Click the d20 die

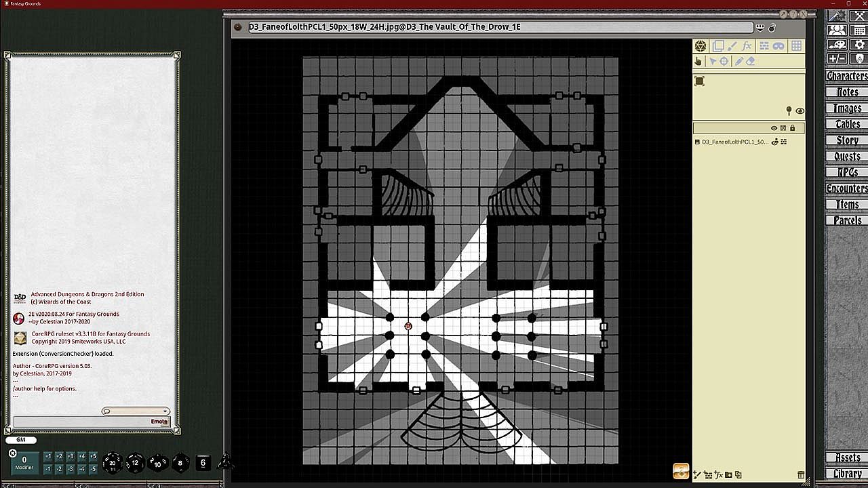coord(113,463)
